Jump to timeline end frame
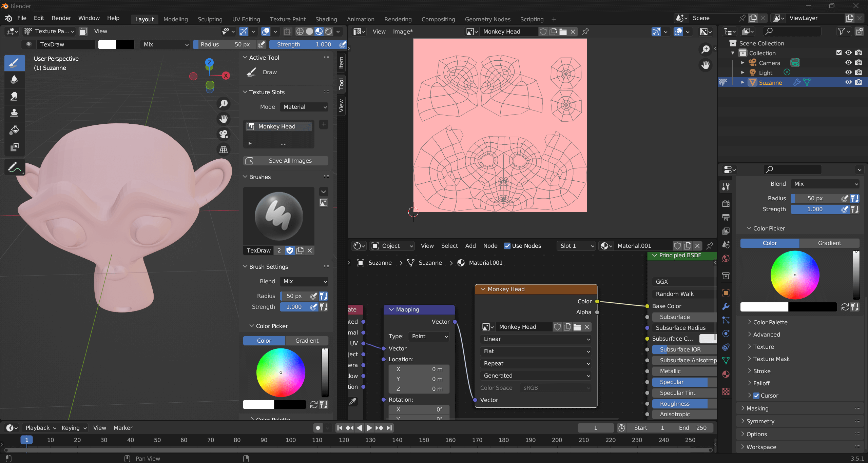The height and width of the screenshot is (463, 868). [389, 428]
